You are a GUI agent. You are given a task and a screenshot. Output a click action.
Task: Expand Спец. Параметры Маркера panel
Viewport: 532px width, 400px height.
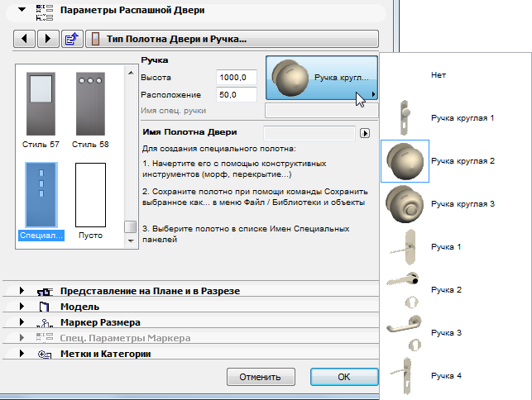pyautogui.click(x=22, y=338)
